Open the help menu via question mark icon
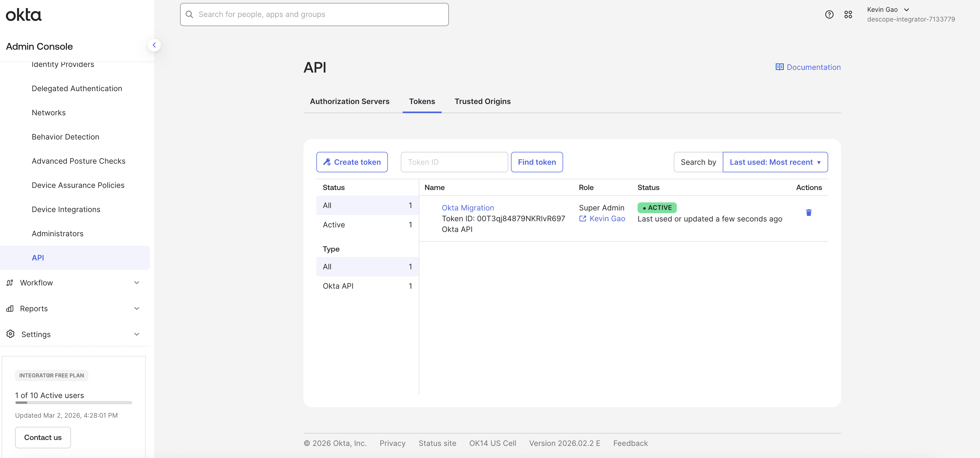This screenshot has width=980, height=458. [x=829, y=14]
